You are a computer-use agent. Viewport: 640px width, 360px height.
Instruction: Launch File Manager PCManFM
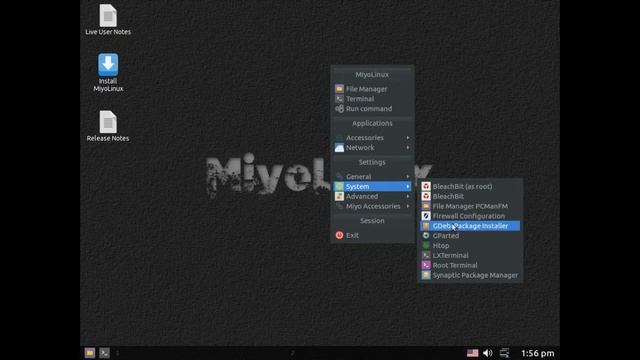coord(470,206)
